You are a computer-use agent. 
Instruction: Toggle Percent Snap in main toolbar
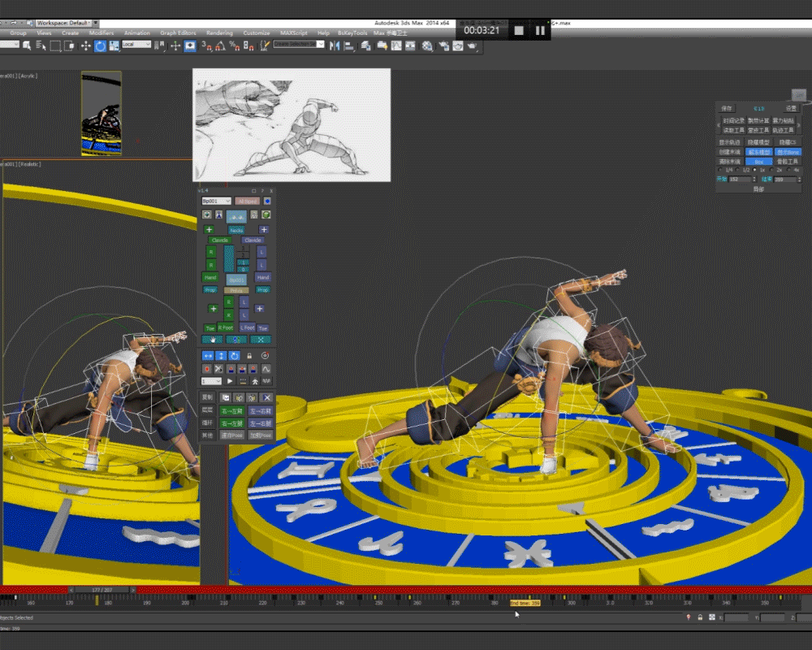click(235, 45)
